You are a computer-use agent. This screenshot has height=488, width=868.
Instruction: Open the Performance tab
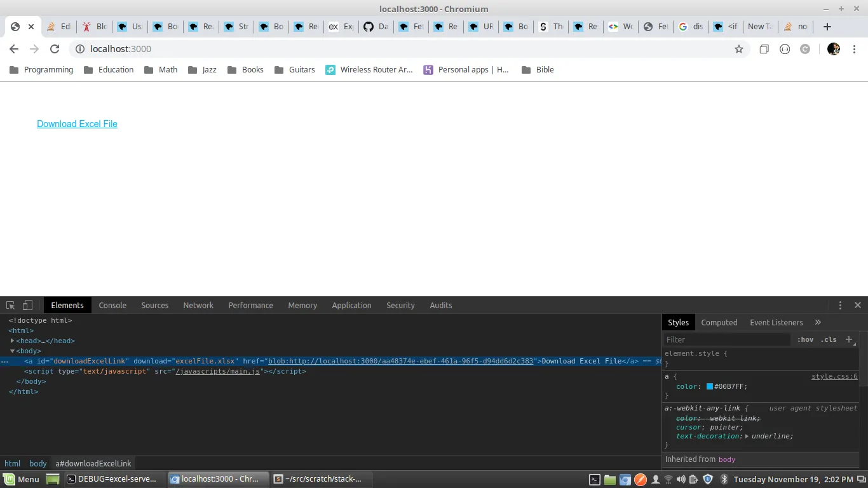[x=250, y=305]
